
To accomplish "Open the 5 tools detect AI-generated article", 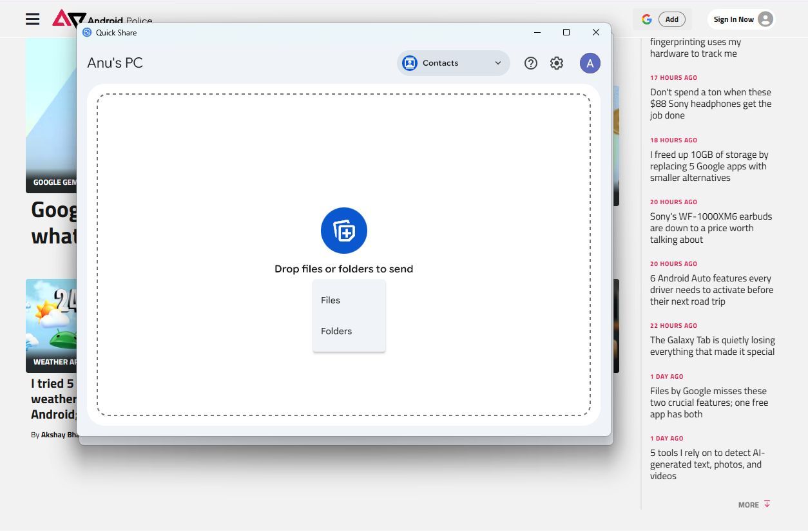I will point(707,464).
